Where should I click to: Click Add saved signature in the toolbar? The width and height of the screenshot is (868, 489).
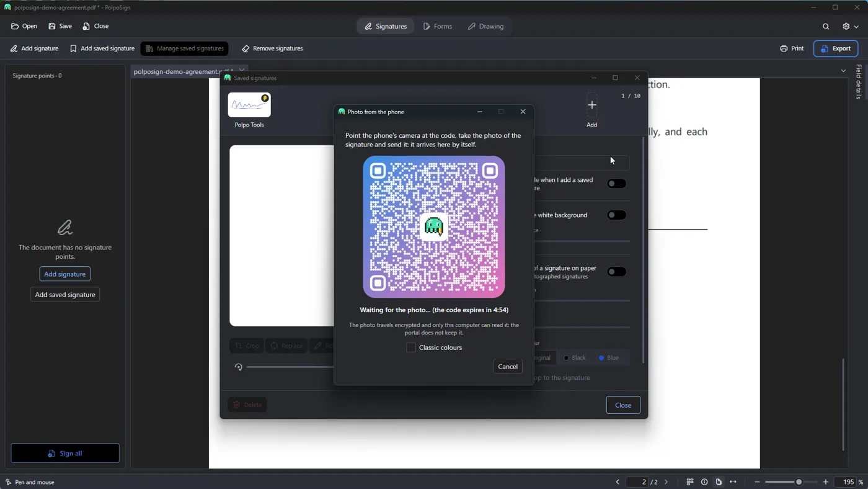102,48
